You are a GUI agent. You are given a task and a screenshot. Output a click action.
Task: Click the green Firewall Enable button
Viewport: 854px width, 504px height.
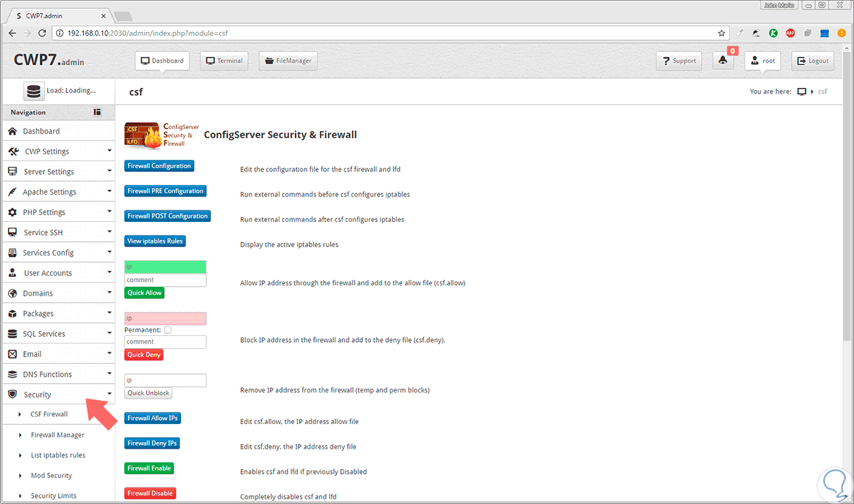tap(150, 468)
